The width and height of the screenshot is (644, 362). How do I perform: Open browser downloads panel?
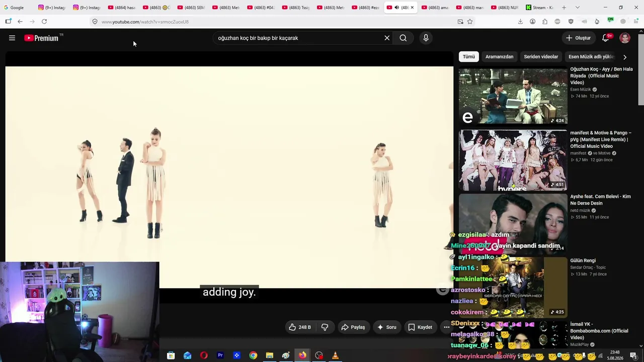(x=520, y=22)
